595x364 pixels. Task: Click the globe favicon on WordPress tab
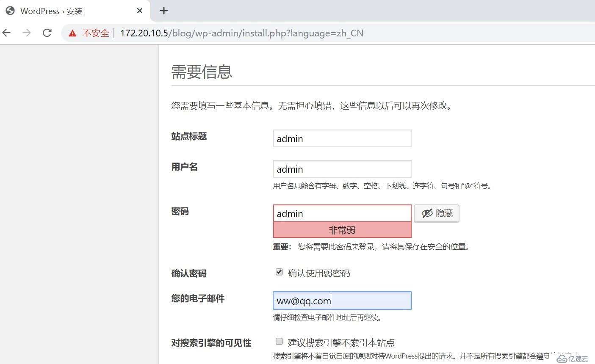pyautogui.click(x=10, y=11)
